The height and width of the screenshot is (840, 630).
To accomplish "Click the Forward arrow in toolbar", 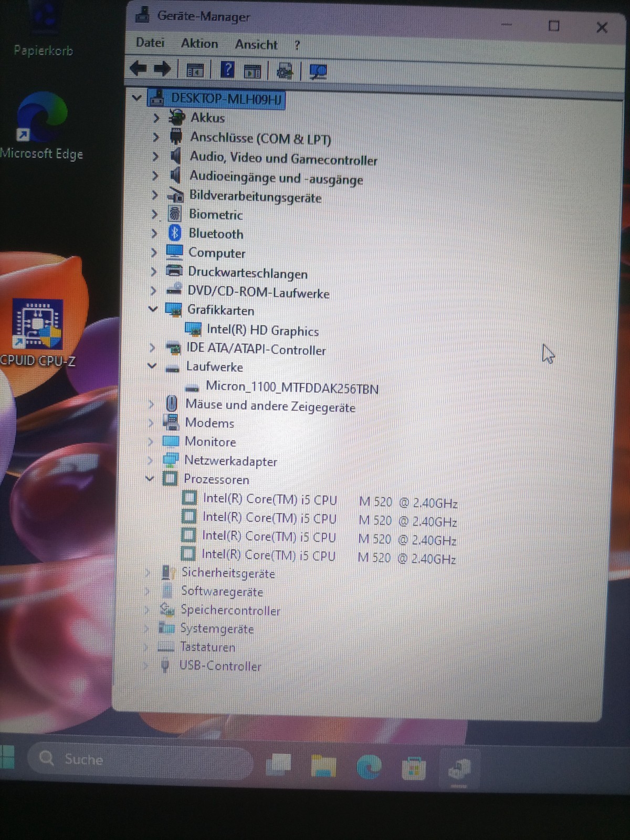I will [162, 68].
